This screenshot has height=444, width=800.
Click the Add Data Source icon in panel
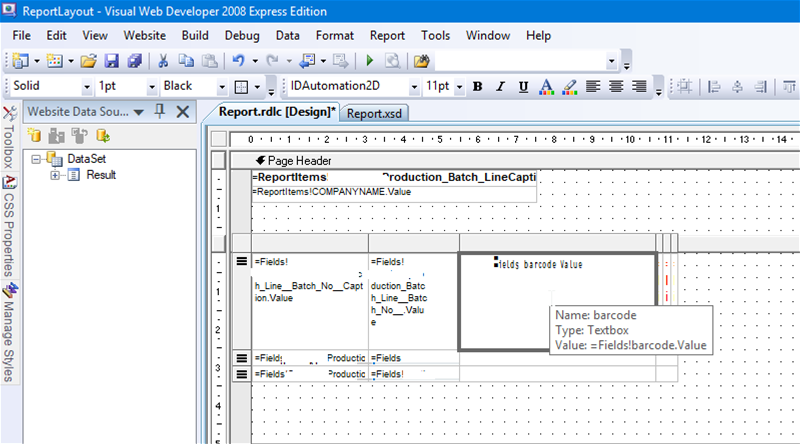[35, 136]
